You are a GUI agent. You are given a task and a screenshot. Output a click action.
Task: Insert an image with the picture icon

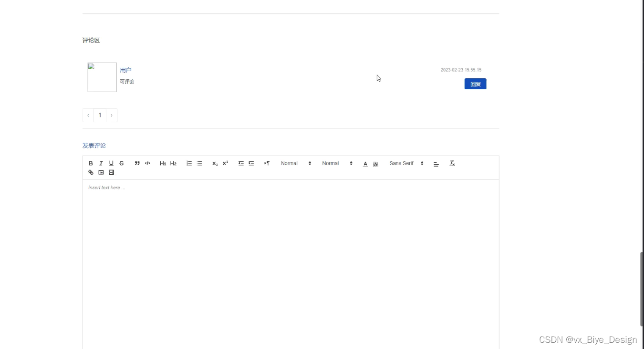coord(101,172)
